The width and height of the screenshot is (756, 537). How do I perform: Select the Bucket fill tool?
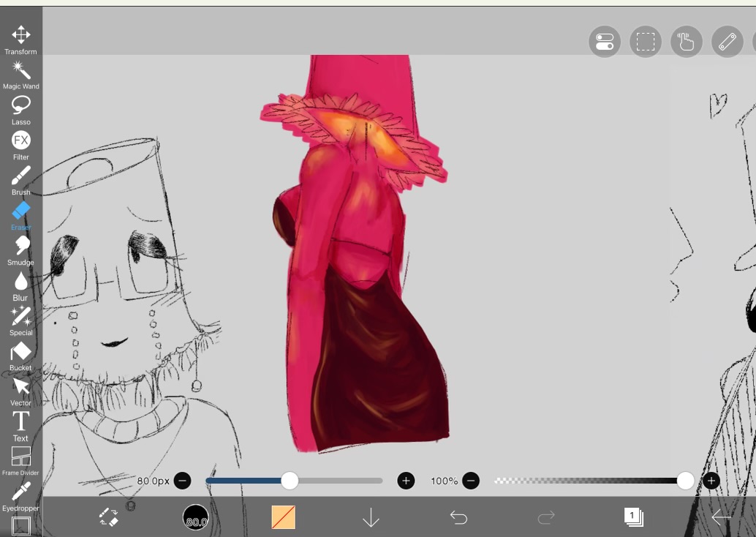pyautogui.click(x=20, y=356)
